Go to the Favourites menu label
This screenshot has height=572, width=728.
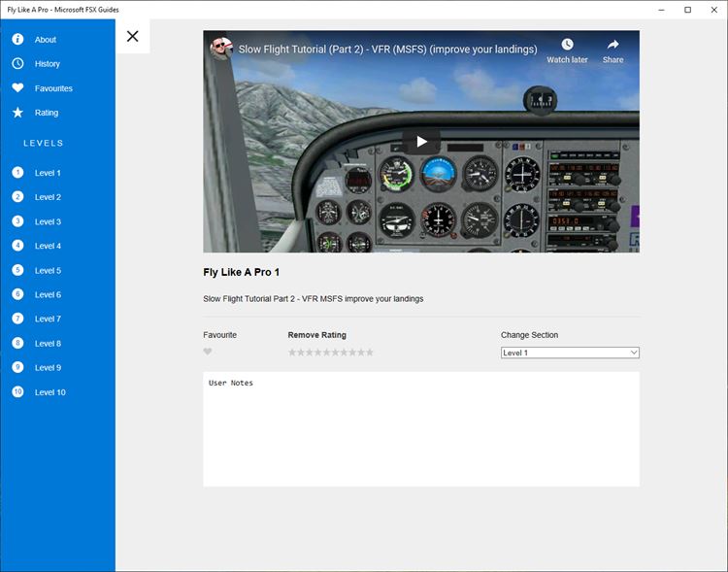click(53, 88)
